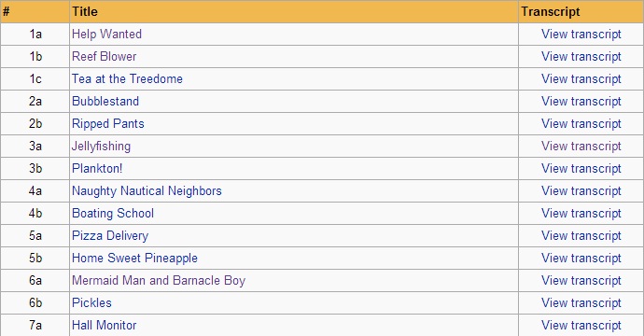Click Mermaid Man and Barnacle Boy link
This screenshot has height=336, width=644.
(159, 281)
